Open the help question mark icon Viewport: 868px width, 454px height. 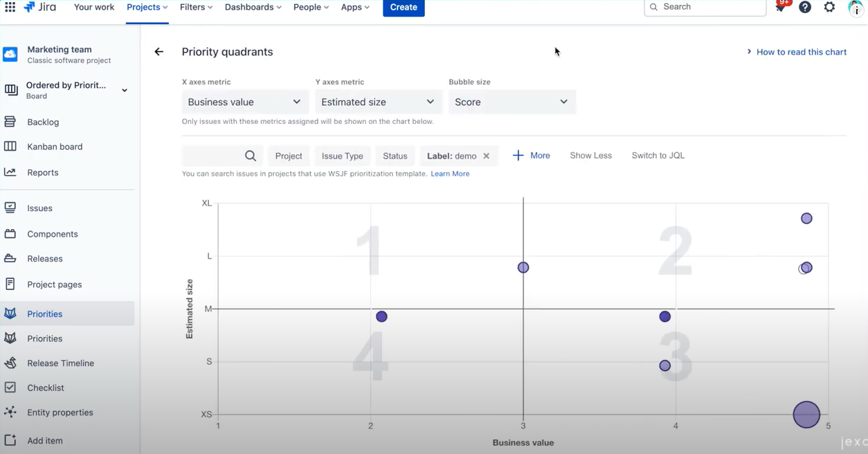pos(805,7)
